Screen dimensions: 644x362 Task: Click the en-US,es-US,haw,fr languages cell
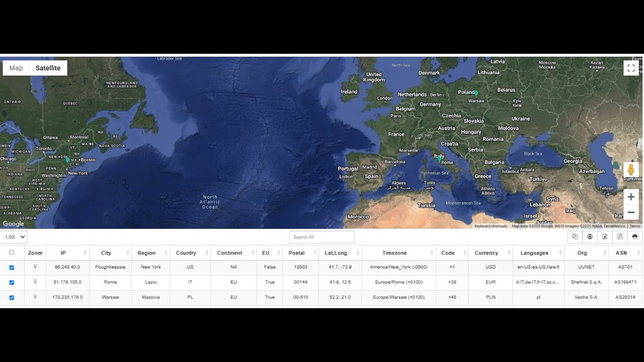click(538, 267)
